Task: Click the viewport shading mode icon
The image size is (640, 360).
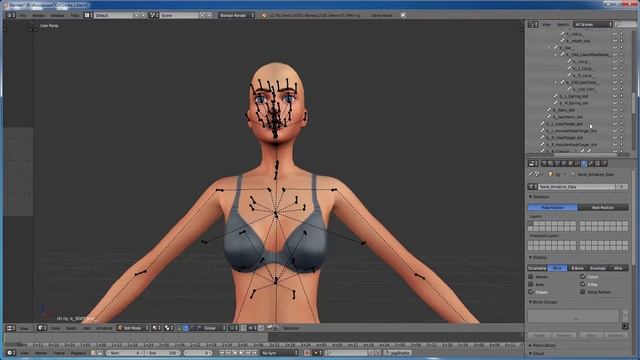Action: pyautogui.click(x=156, y=328)
